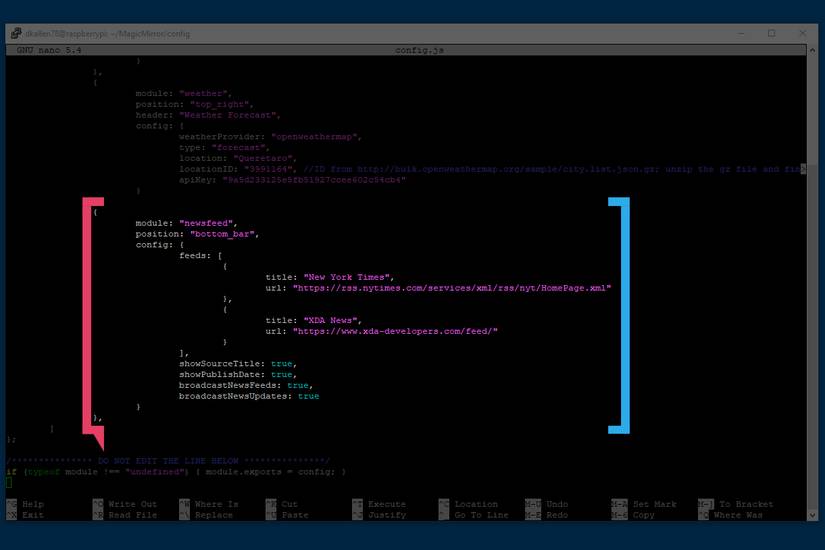Viewport: 825px width, 550px height.
Task: Click the 'Copy' shortcut label
Action: coord(643,515)
